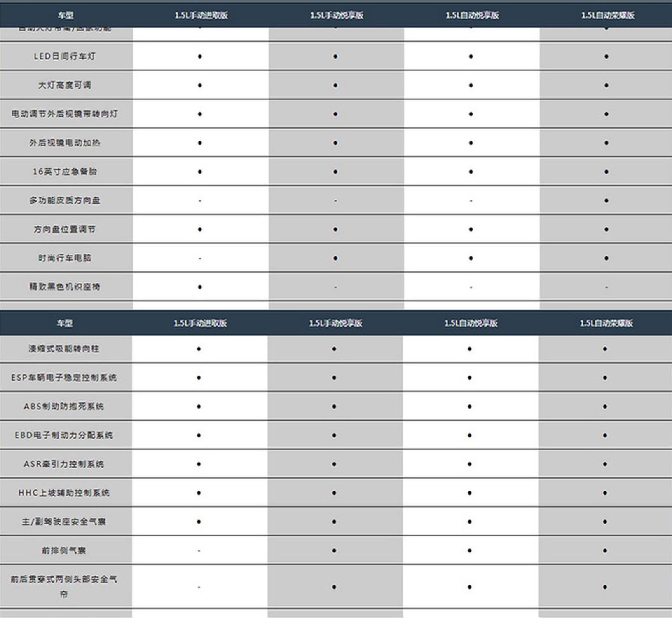672x618 pixels.
Task: Click the EBD电子制动力分配系统 label
Action: tap(64, 435)
